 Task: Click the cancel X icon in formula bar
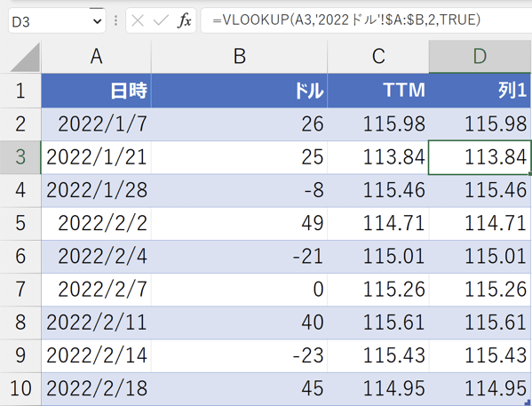click(x=138, y=21)
